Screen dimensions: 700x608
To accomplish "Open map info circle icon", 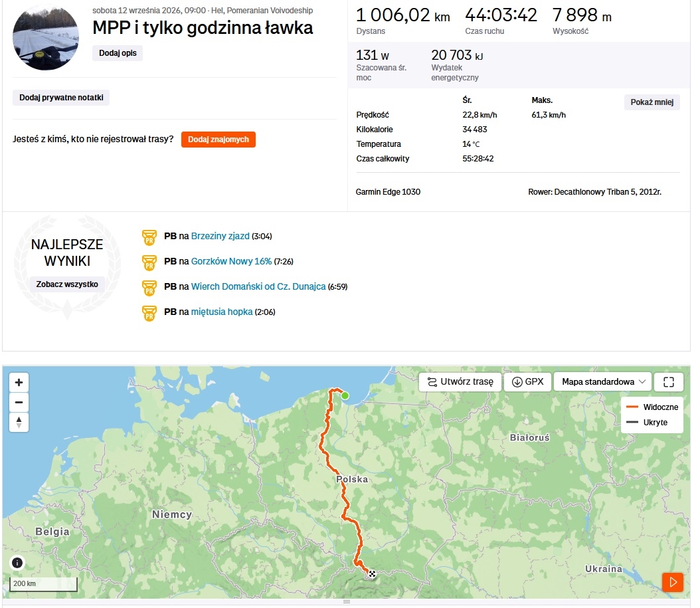I will click(17, 563).
